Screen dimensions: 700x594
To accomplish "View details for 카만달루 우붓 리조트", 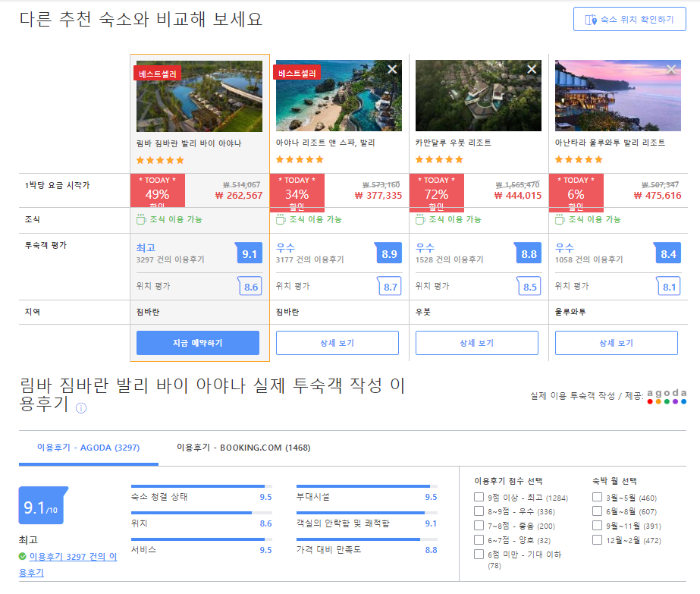I will (x=477, y=343).
